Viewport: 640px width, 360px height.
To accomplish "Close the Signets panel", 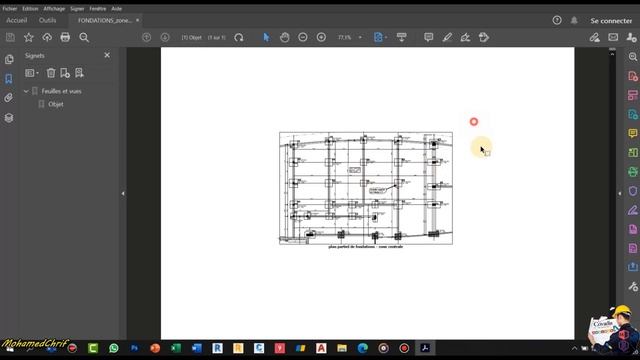I will [107, 55].
